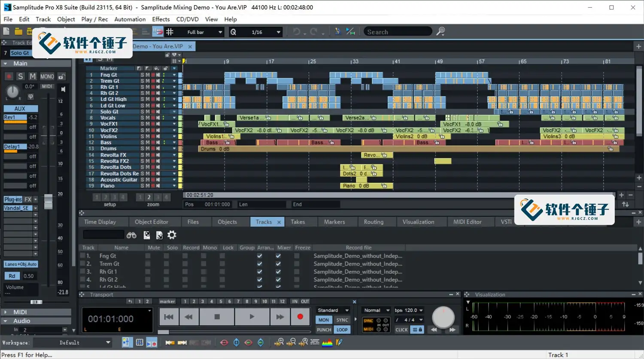The height and width of the screenshot is (359, 644).
Task: Open the Tracks panel gear settings
Action: pyautogui.click(x=172, y=235)
